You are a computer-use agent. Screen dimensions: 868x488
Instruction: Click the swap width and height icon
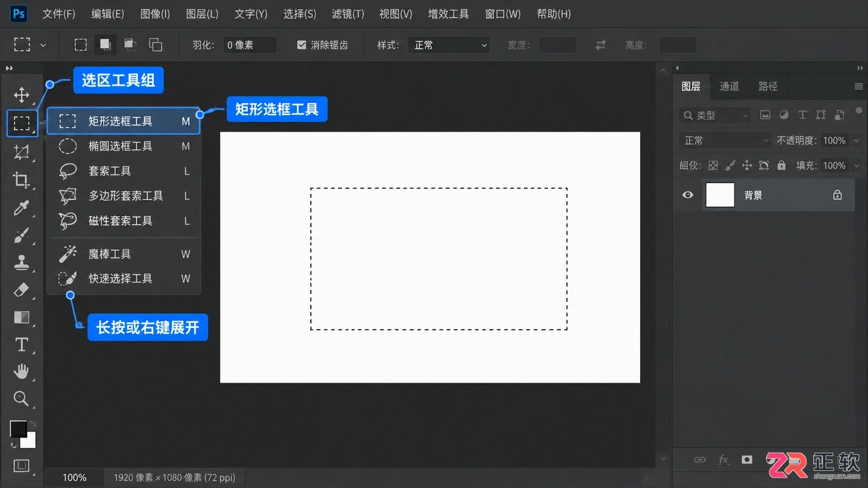600,45
